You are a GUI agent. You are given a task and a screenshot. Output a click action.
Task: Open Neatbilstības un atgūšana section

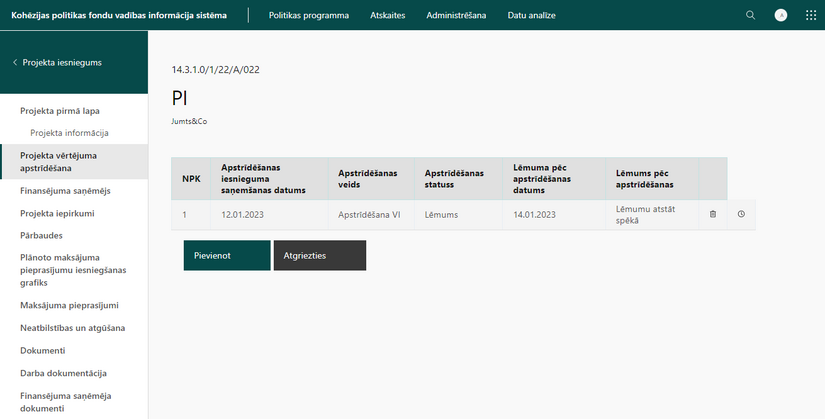click(73, 328)
